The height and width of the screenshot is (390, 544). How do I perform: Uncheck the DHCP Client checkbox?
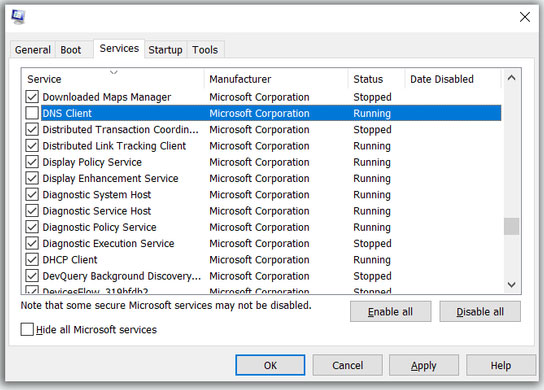(32, 260)
